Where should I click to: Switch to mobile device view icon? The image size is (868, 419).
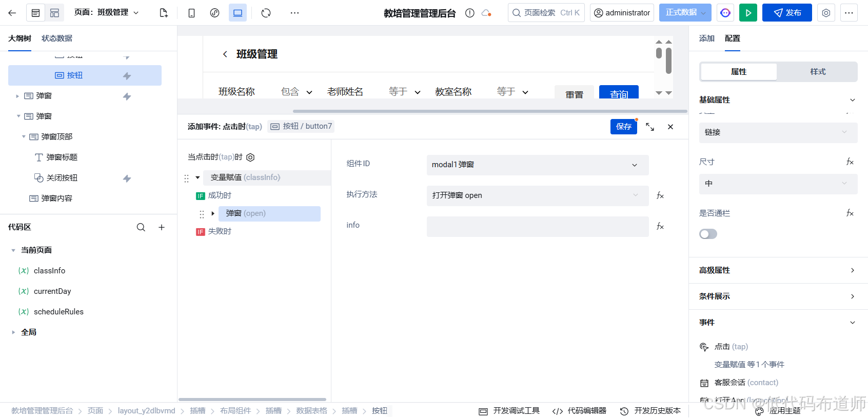click(191, 13)
